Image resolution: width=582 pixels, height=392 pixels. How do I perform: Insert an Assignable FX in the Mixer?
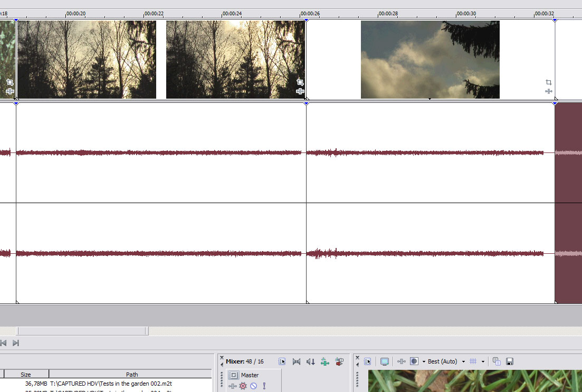pyautogui.click(x=325, y=361)
